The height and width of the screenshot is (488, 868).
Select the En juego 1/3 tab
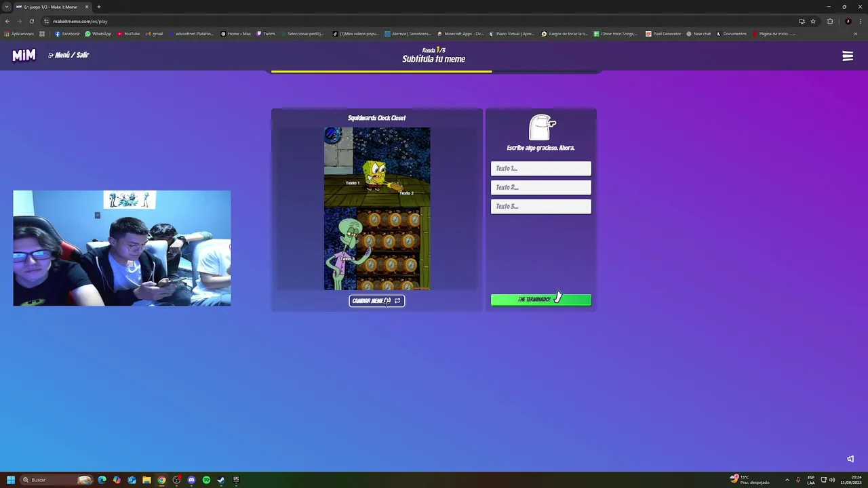52,7
